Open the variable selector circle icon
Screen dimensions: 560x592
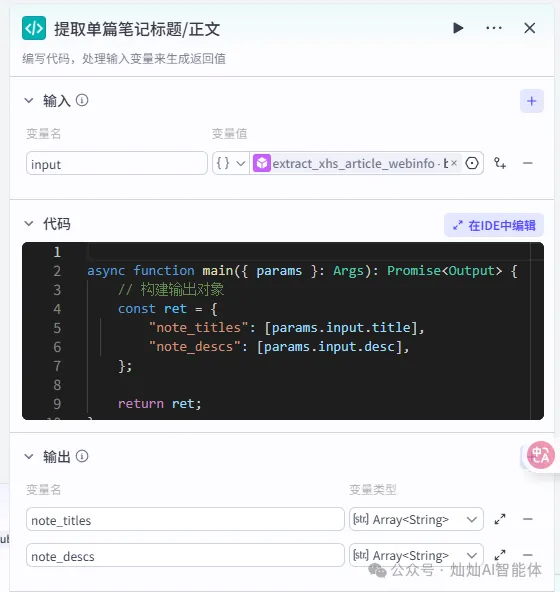coord(472,163)
